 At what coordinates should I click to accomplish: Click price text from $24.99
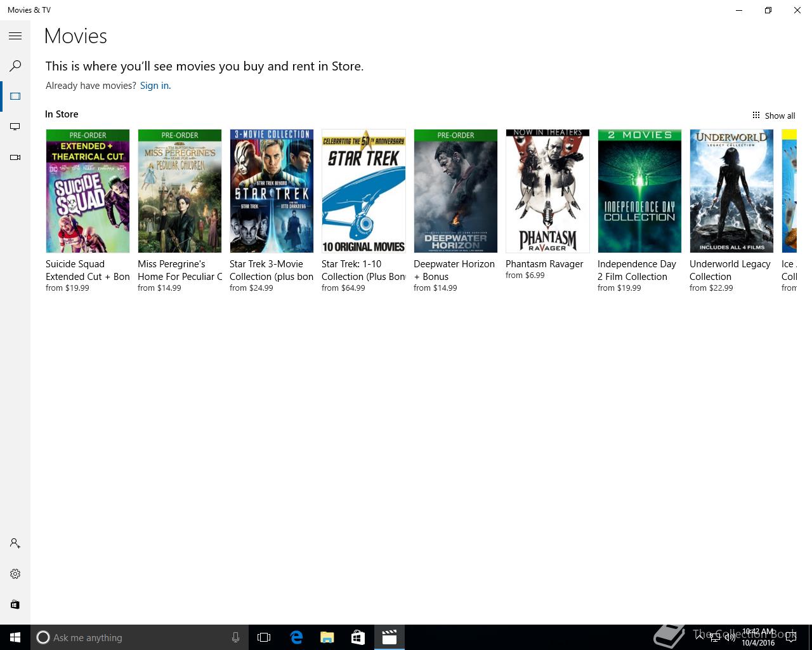(251, 288)
